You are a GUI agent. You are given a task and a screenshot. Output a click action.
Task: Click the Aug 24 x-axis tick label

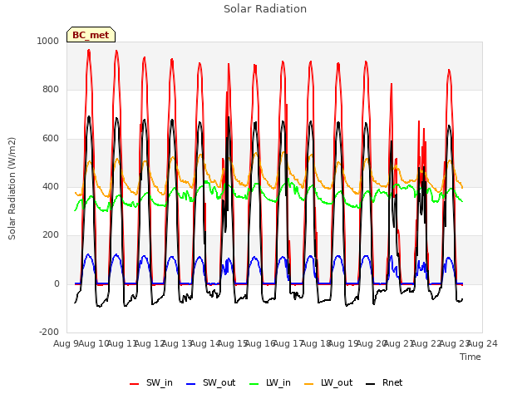pos(482,343)
